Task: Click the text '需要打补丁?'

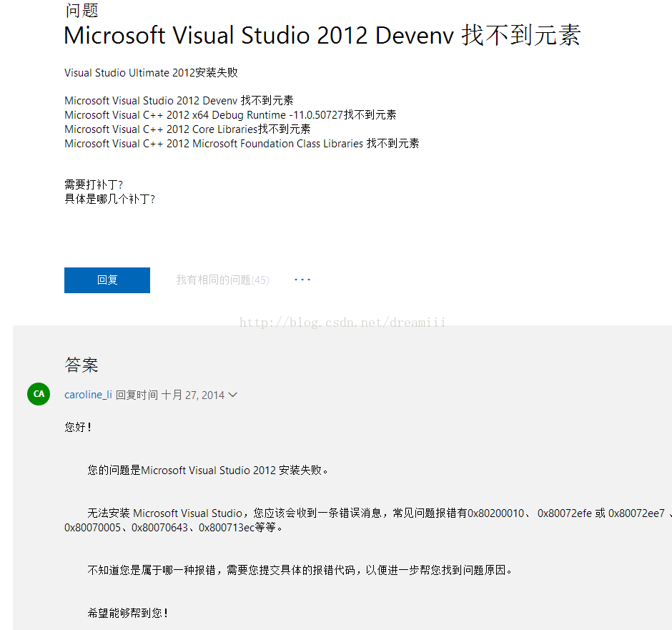Action: [94, 184]
